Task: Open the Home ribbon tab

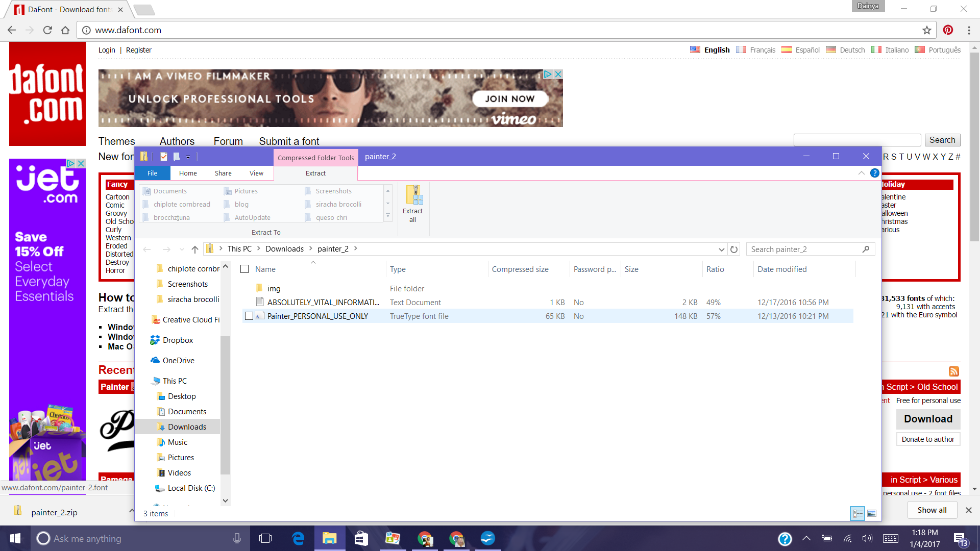Action: click(188, 173)
